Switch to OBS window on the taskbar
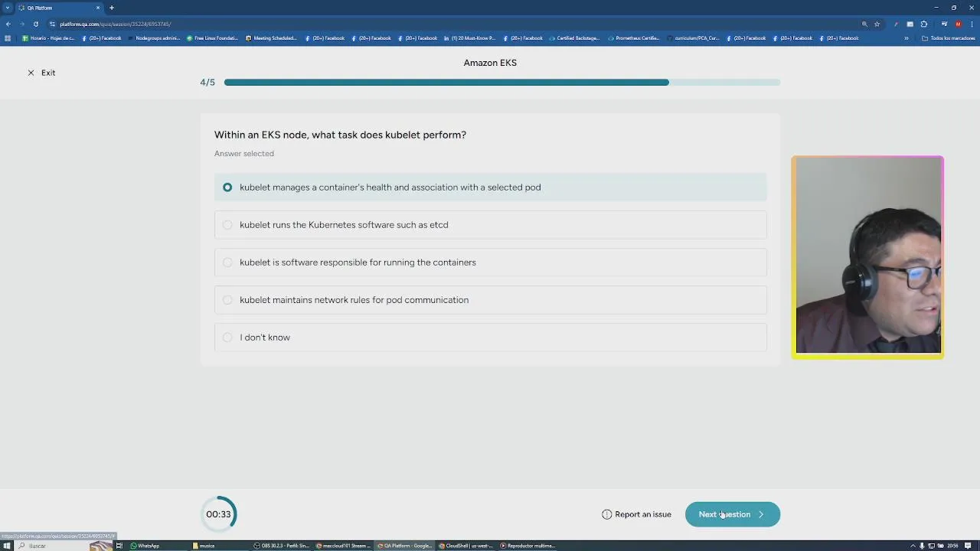Viewport: 980px width, 551px height. (x=282, y=546)
